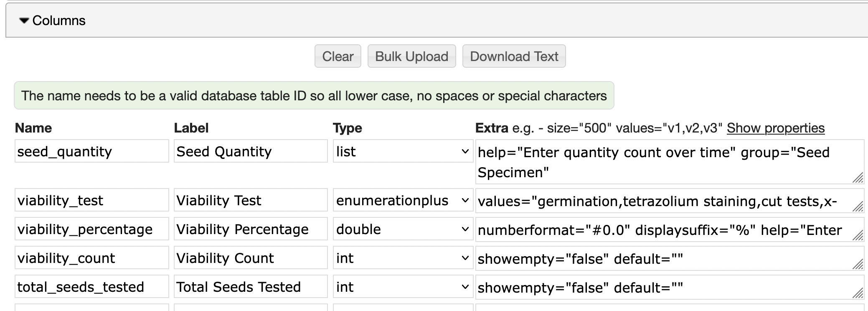Viewport: 868px width, 311px height.
Task: Change the enumerationplus type dropdown
Action: (x=403, y=200)
